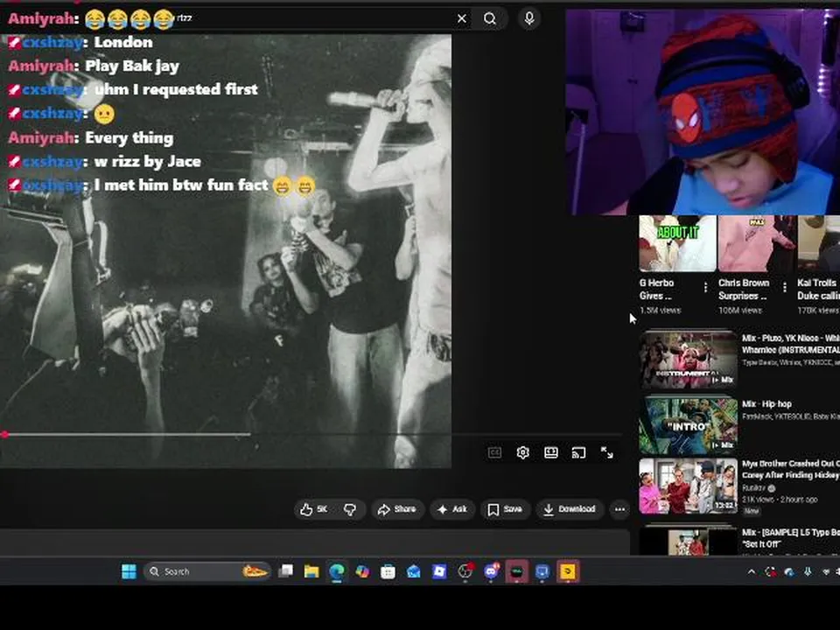The height and width of the screenshot is (630, 840).
Task: Open more actions three-dot menu
Action: click(619, 509)
